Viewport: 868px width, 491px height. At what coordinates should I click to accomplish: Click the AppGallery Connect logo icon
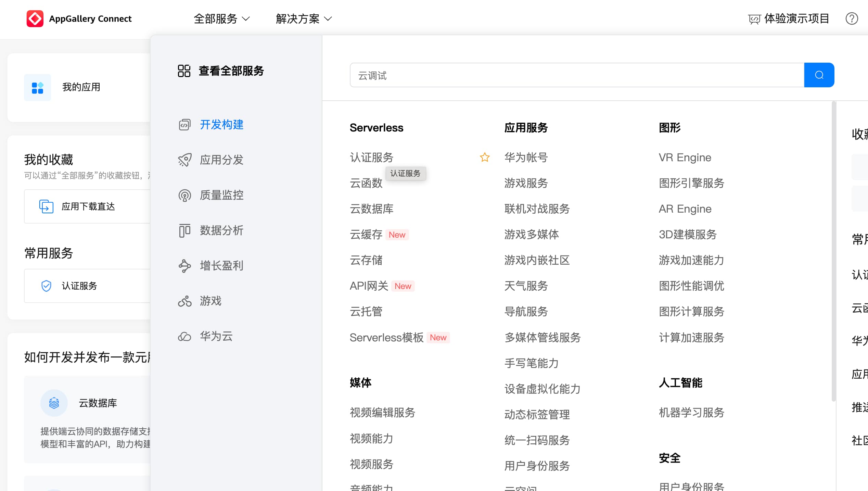coord(35,18)
